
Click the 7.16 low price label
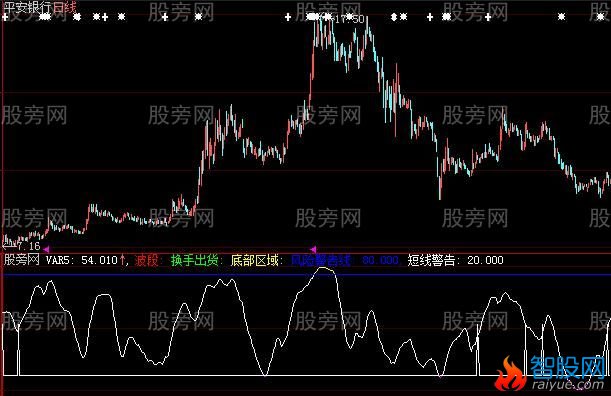coord(28,246)
